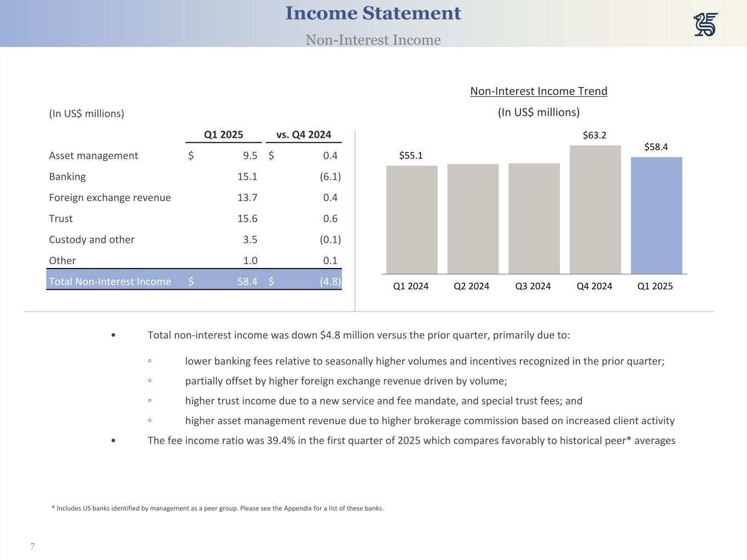747x560 pixels.
Task: Click the Trust value 15.6 cell
Action: [x=247, y=219]
